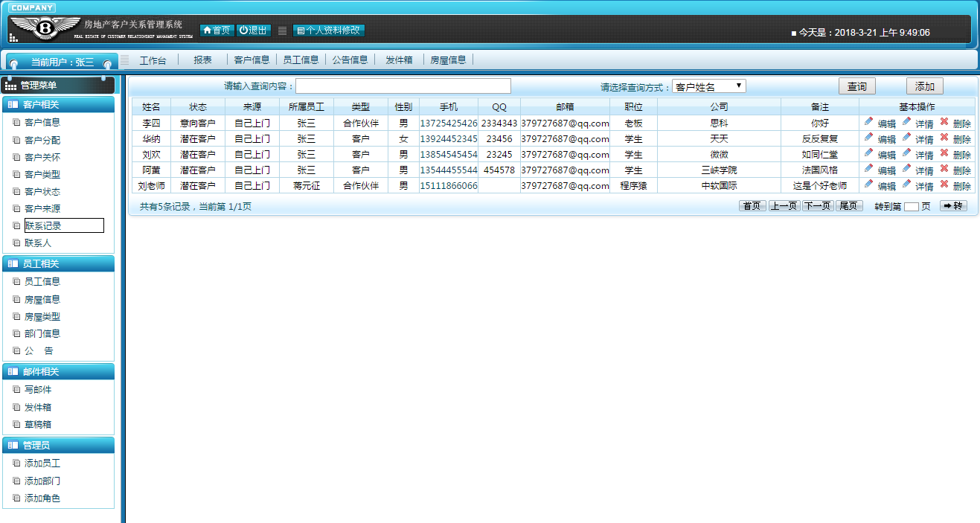Screen dimensions: 980x523
Task: Open 部门信息 in the sidebar
Action: [42, 333]
